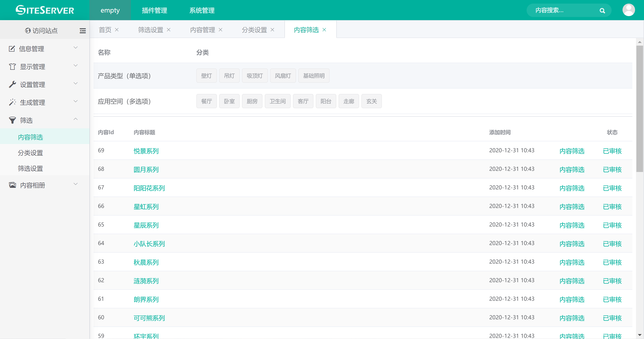Collapse sidebar with hamburger icon
644x339 pixels.
(83, 31)
